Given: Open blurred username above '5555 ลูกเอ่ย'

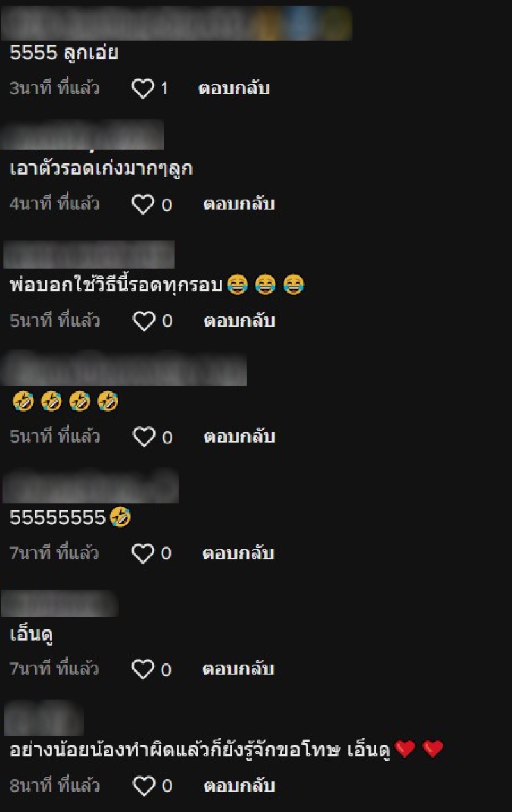Looking at the screenshot, I should coord(177,24).
